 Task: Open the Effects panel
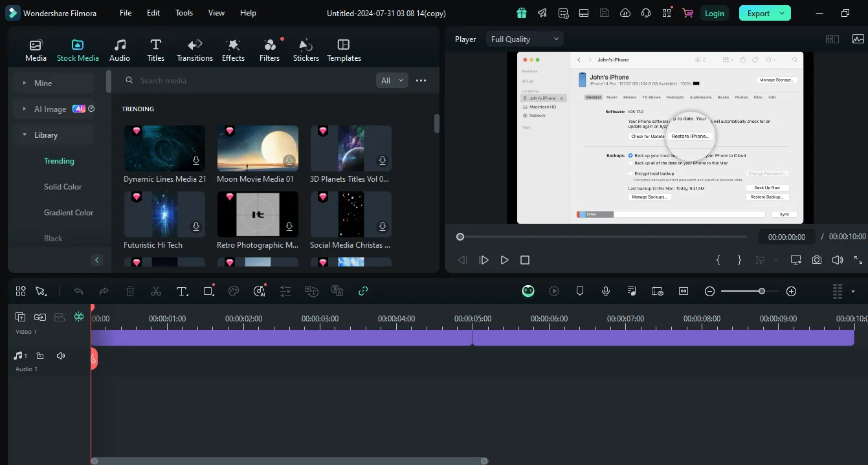[233, 50]
